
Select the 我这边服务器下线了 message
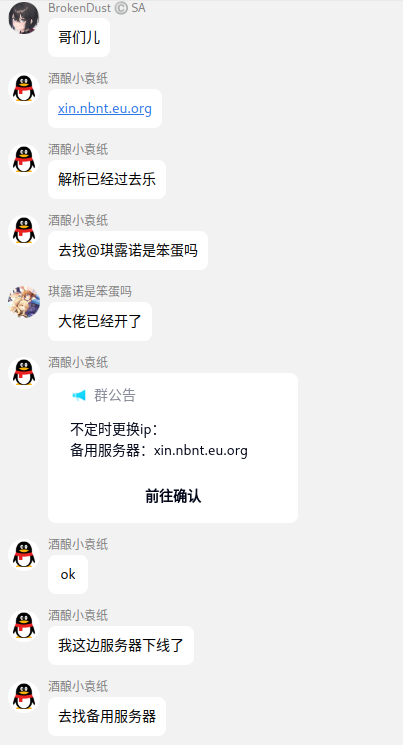121,645
